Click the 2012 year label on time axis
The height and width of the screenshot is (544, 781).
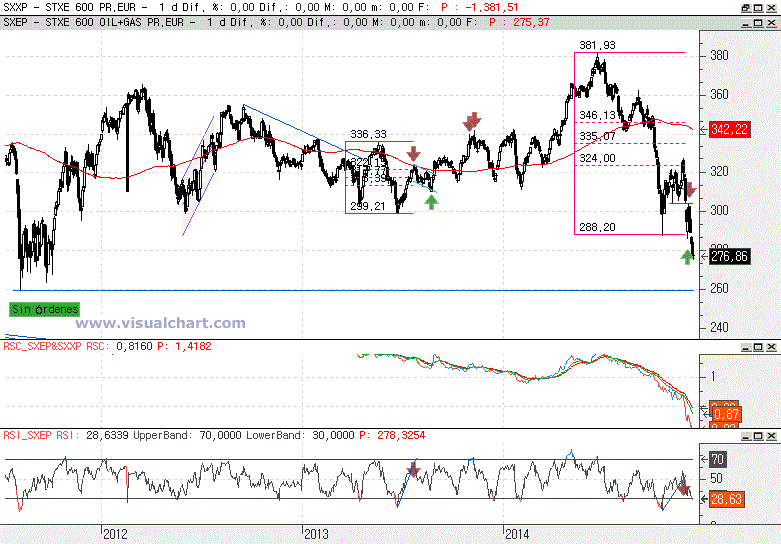pyautogui.click(x=116, y=535)
